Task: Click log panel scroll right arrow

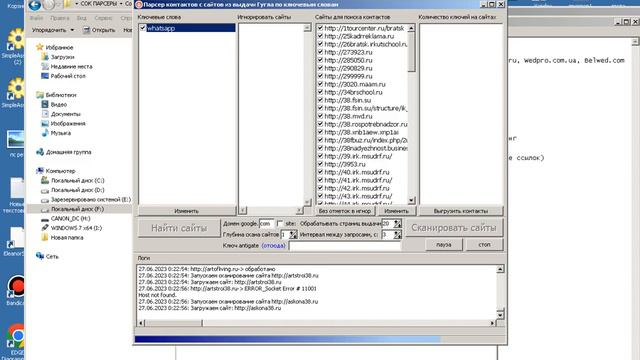Action: pos(492,323)
